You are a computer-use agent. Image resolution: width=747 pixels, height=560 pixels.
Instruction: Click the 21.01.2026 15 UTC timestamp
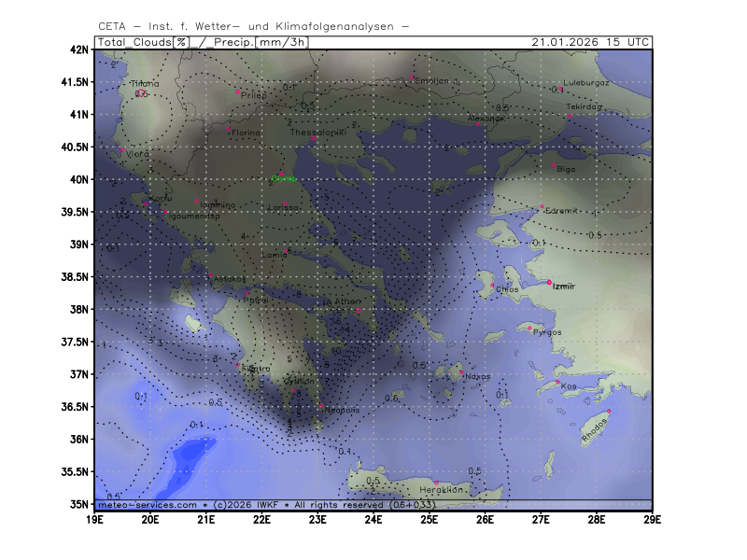[590, 42]
